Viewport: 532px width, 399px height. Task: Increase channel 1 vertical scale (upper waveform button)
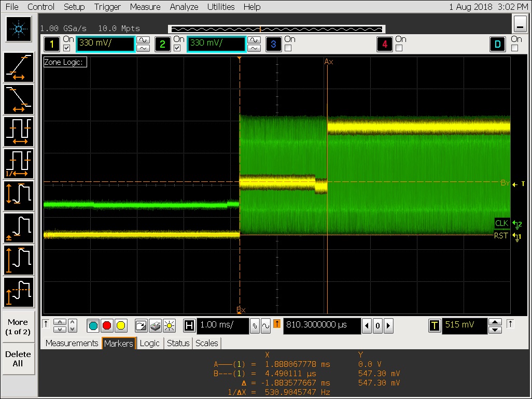143,40
